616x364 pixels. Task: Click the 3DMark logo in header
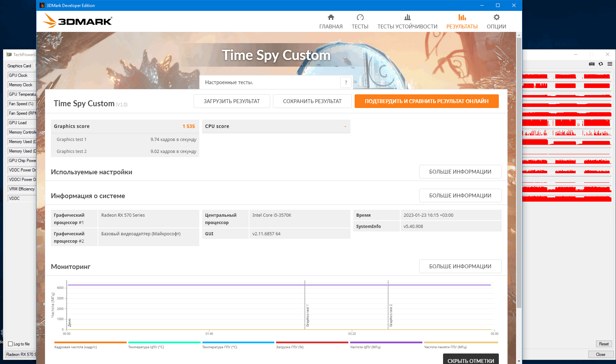click(78, 21)
